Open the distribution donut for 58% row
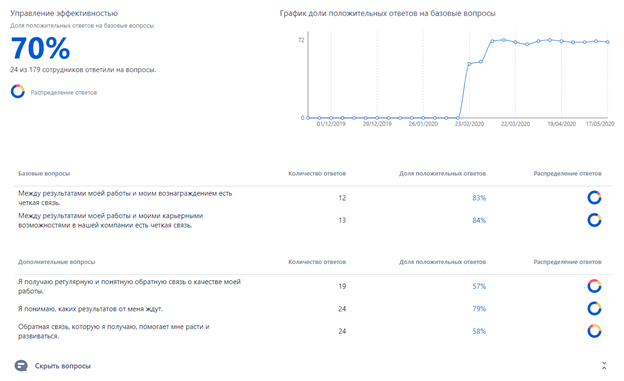The height and width of the screenshot is (381, 624). point(594,331)
